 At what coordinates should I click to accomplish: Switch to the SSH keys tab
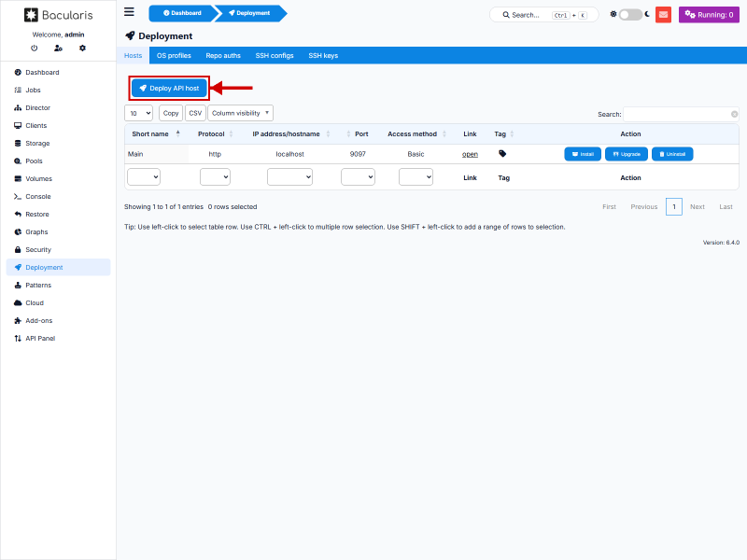point(323,56)
